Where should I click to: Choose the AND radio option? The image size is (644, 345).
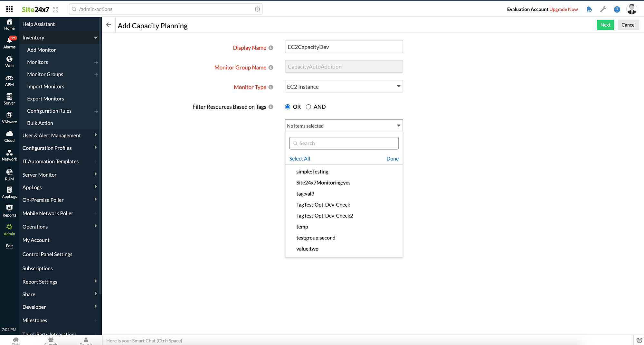tap(308, 107)
